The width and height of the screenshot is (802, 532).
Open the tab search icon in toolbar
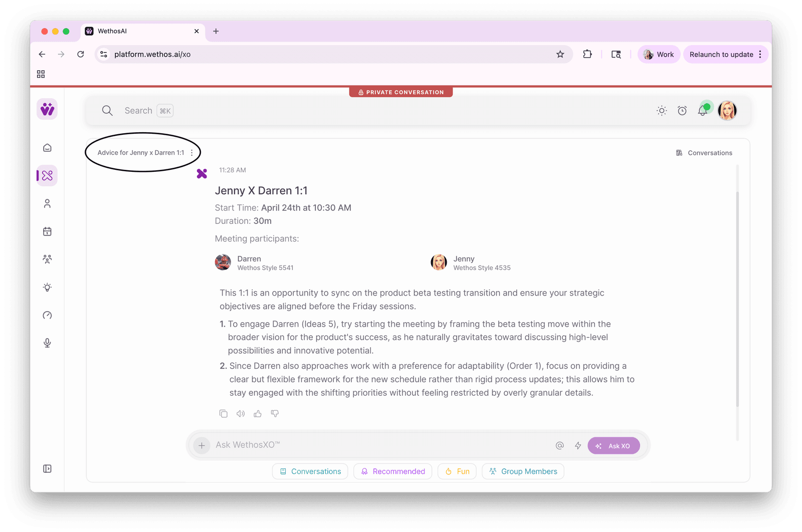click(616, 54)
